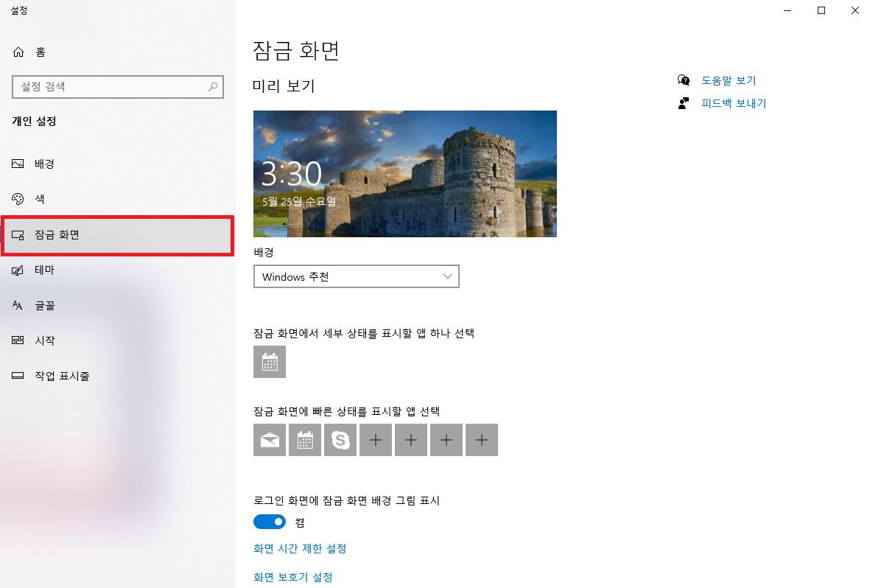The width and height of the screenshot is (870, 588).
Task: Click the 작업 표시줄 taskbar icon
Action: point(18,376)
